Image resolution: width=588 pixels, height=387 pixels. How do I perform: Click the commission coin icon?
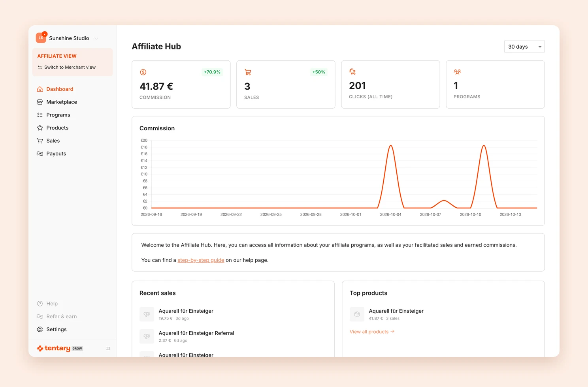(x=143, y=72)
